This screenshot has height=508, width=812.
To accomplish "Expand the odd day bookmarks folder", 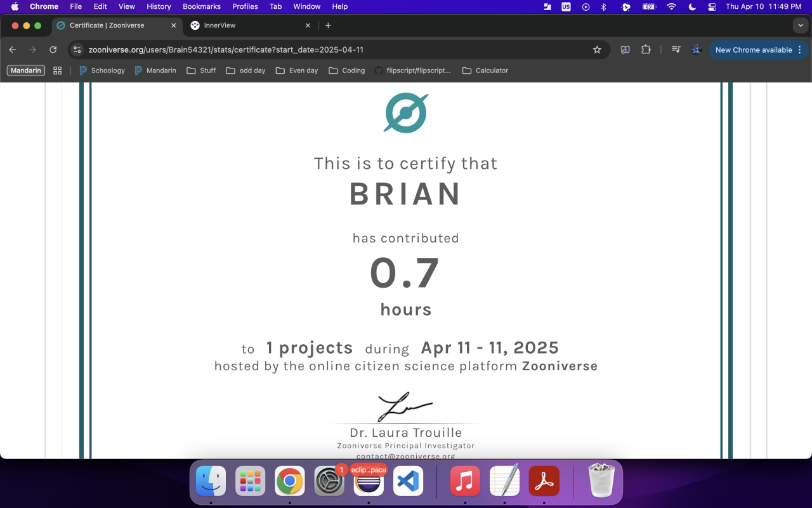I will pyautogui.click(x=246, y=70).
